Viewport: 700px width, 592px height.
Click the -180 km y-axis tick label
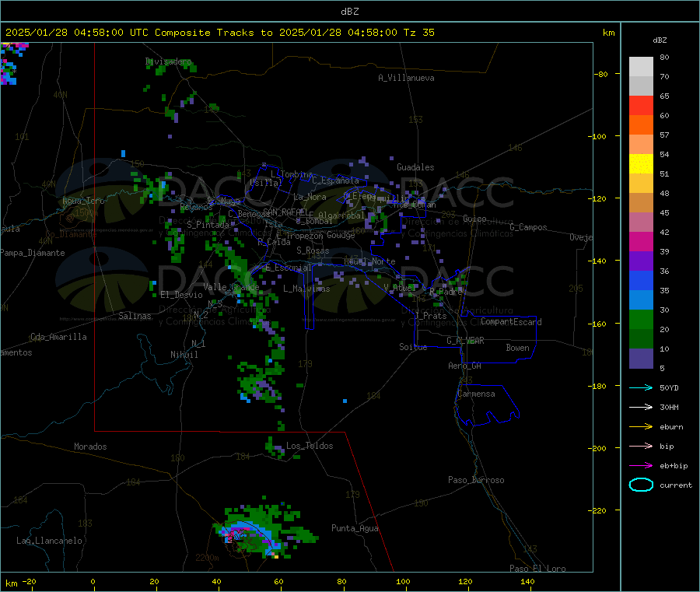(599, 386)
